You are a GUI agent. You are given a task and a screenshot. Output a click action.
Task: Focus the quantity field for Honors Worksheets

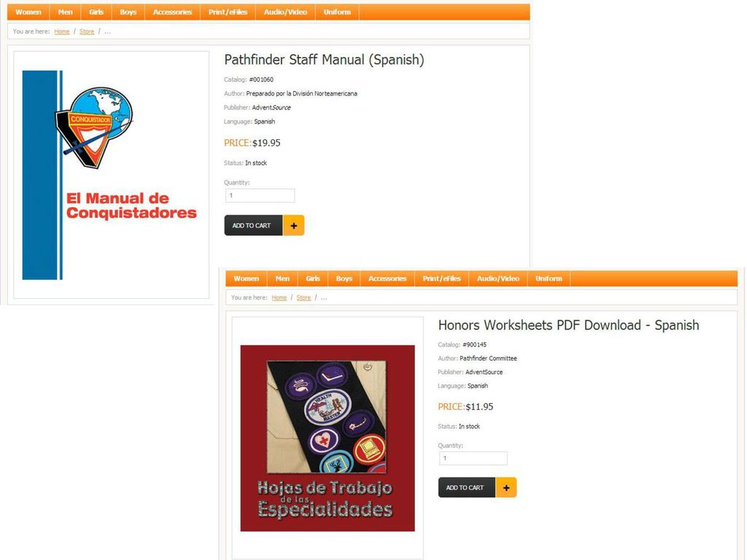point(473,458)
